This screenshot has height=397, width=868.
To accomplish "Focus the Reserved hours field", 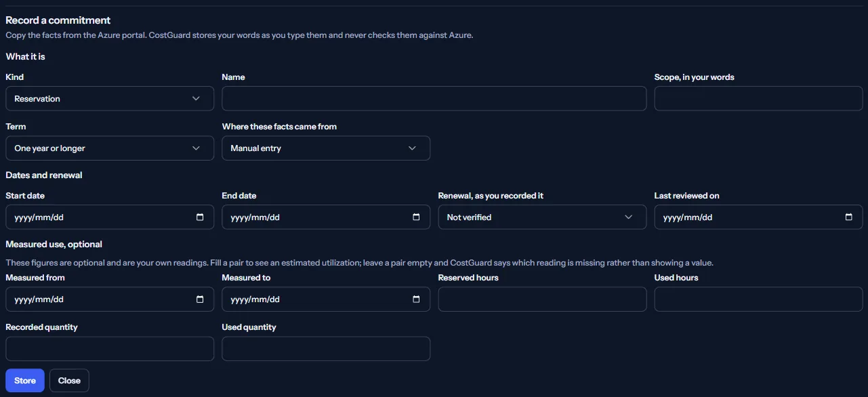I will coord(542,299).
